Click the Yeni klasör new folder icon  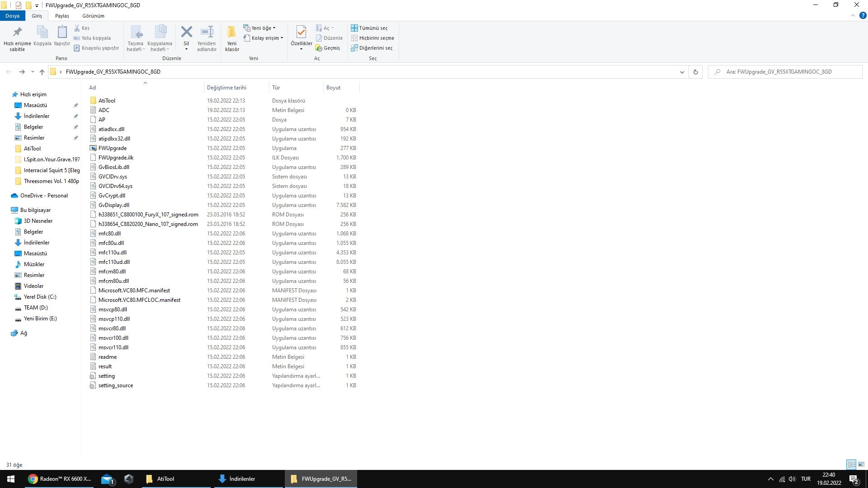231,33
